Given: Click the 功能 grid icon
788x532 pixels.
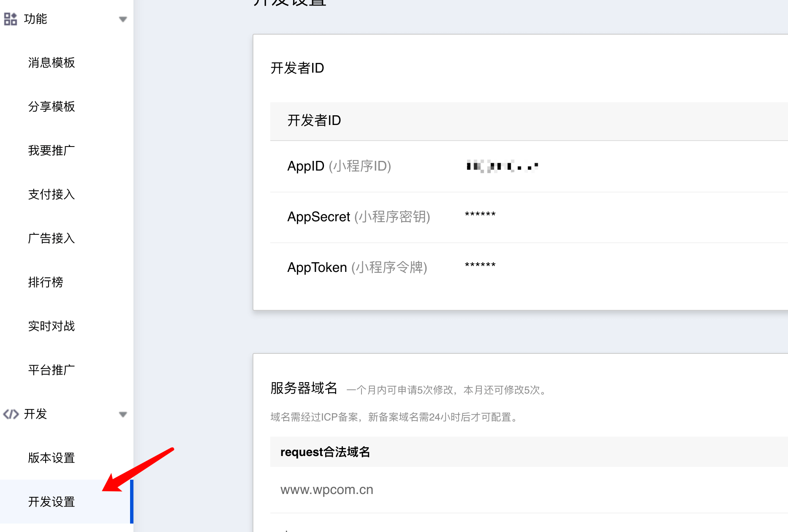Looking at the screenshot, I should [10, 19].
